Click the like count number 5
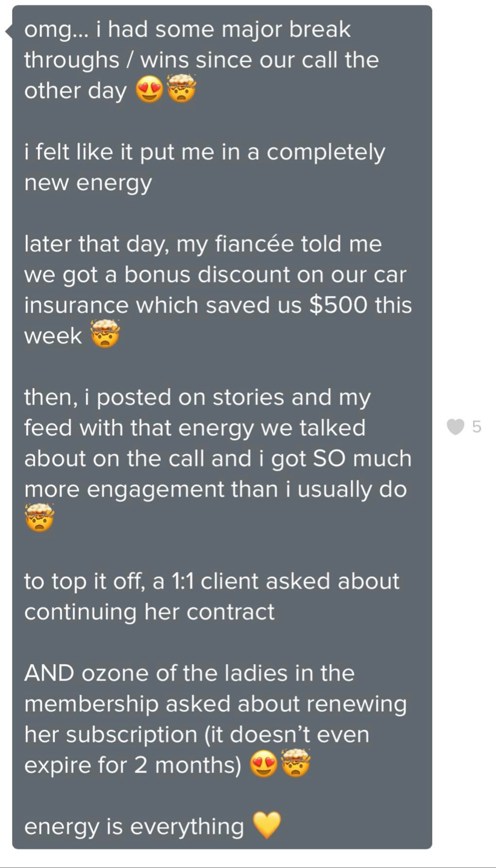This screenshot has height=868, width=496. point(477,427)
